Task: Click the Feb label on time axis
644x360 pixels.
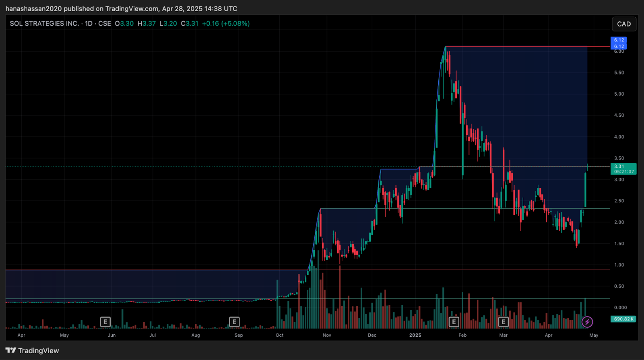Action: click(462, 335)
